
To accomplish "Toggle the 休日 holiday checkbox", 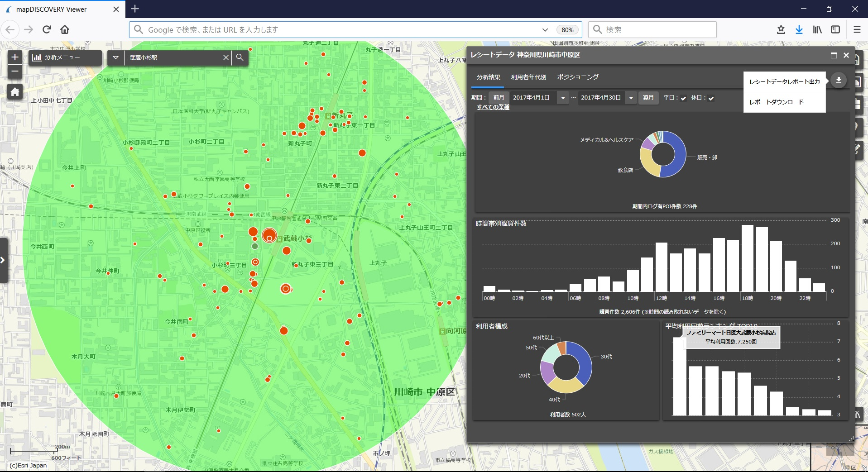I will [711, 98].
